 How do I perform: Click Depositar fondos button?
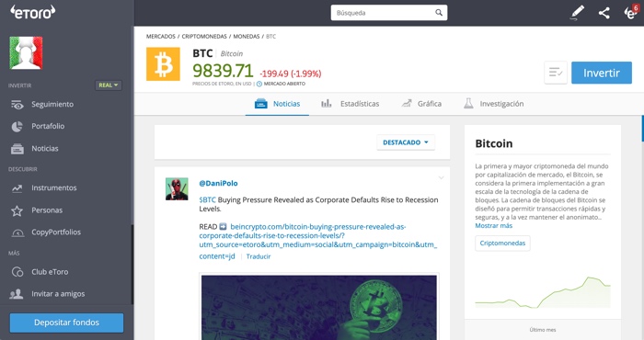(66, 323)
